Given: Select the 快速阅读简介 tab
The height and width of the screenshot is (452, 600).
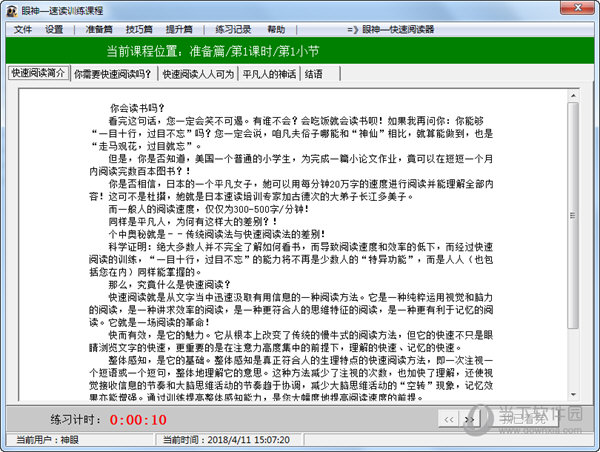Looking at the screenshot, I should point(38,73).
